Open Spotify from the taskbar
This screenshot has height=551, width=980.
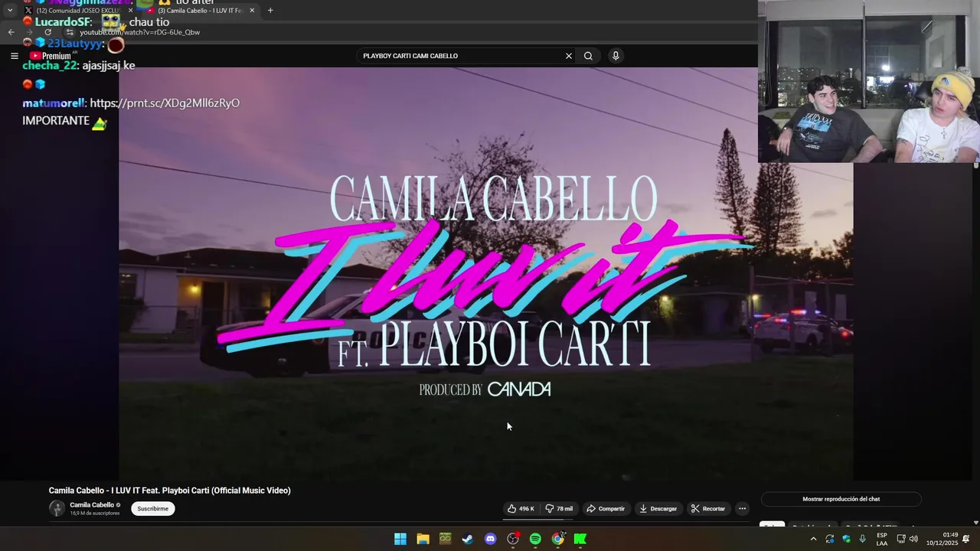pyautogui.click(x=535, y=539)
